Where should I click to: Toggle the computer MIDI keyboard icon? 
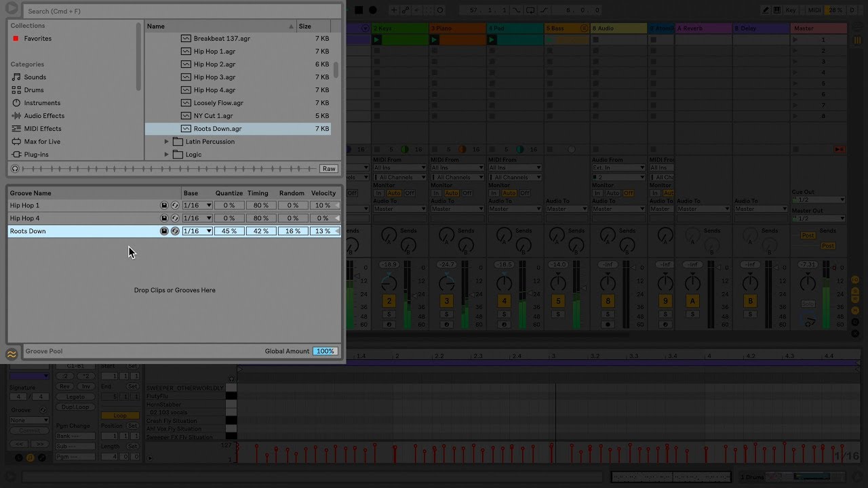tap(778, 10)
